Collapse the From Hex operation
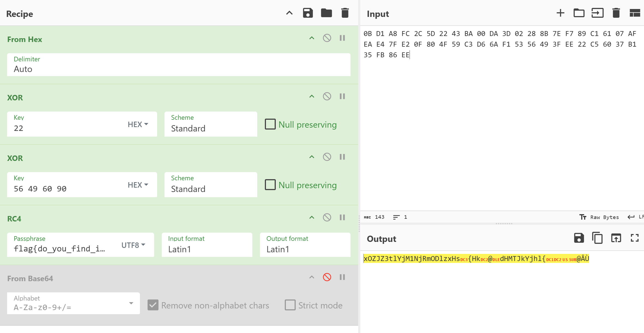This screenshot has width=644, height=333. [312, 38]
